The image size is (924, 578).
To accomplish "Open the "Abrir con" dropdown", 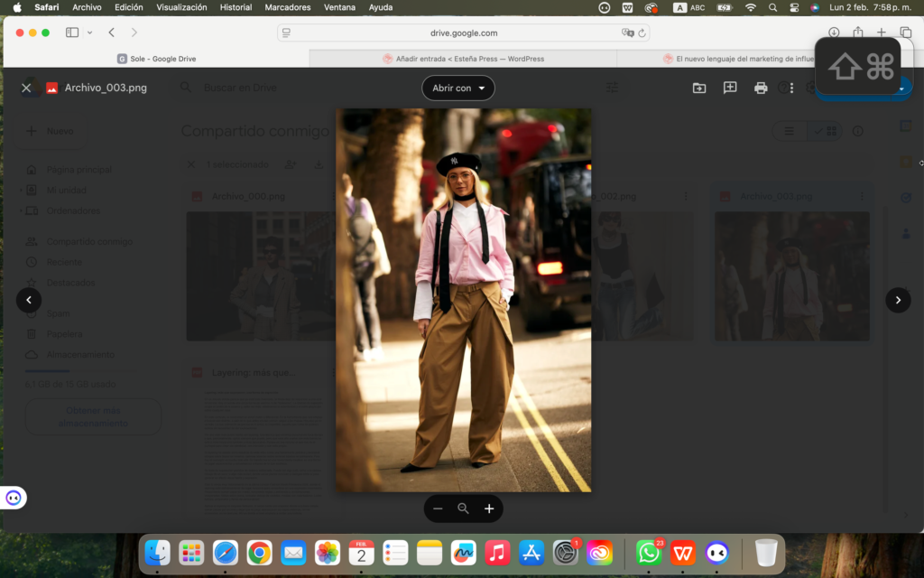I will tap(458, 88).
